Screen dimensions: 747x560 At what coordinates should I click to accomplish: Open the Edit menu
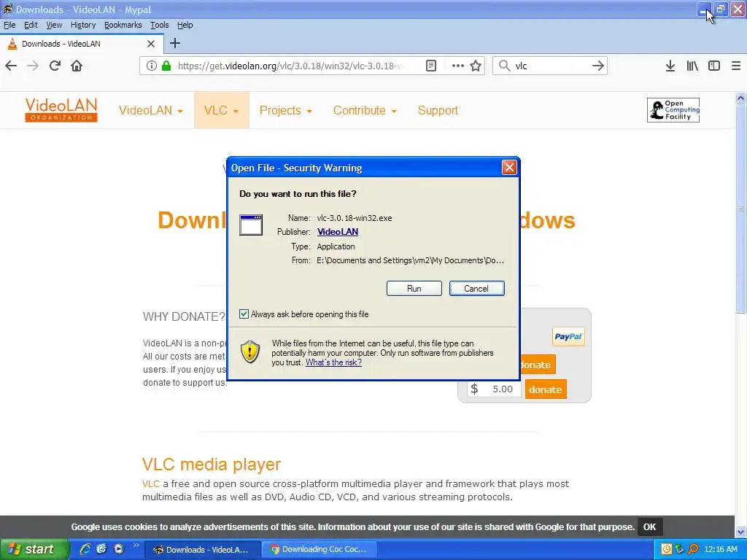(x=31, y=25)
